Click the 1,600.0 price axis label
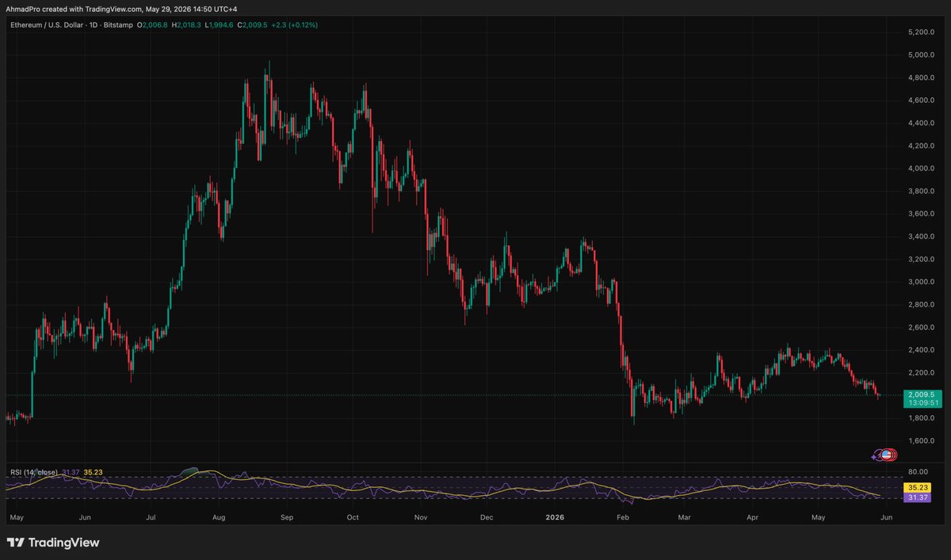The width and height of the screenshot is (951, 560). [x=919, y=441]
